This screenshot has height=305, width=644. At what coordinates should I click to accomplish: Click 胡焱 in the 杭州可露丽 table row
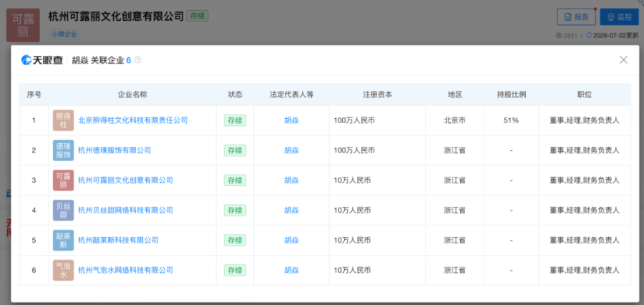tap(291, 180)
